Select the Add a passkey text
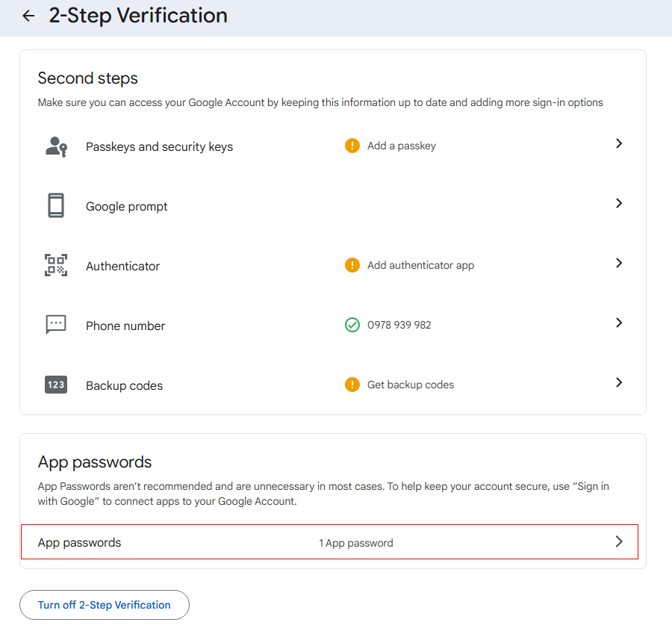Viewport: 672px width, 637px height. pos(402,146)
